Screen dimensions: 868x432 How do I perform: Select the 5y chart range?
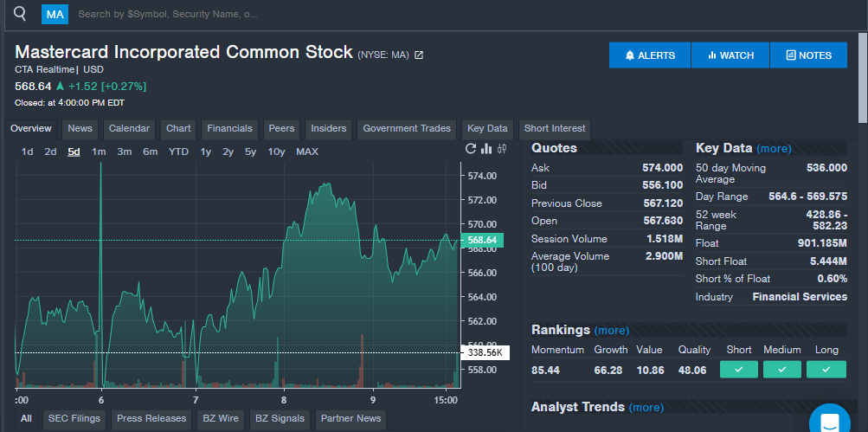(x=250, y=152)
